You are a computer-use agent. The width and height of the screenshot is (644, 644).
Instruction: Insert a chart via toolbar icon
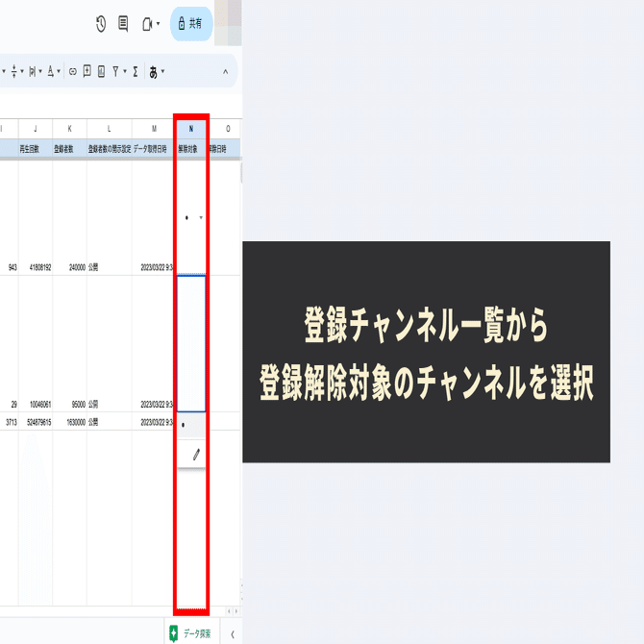[102, 71]
